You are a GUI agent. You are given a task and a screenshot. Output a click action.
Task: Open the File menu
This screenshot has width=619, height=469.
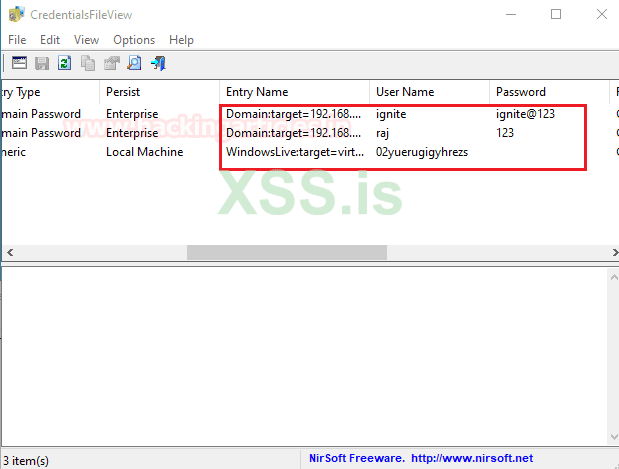[17, 40]
